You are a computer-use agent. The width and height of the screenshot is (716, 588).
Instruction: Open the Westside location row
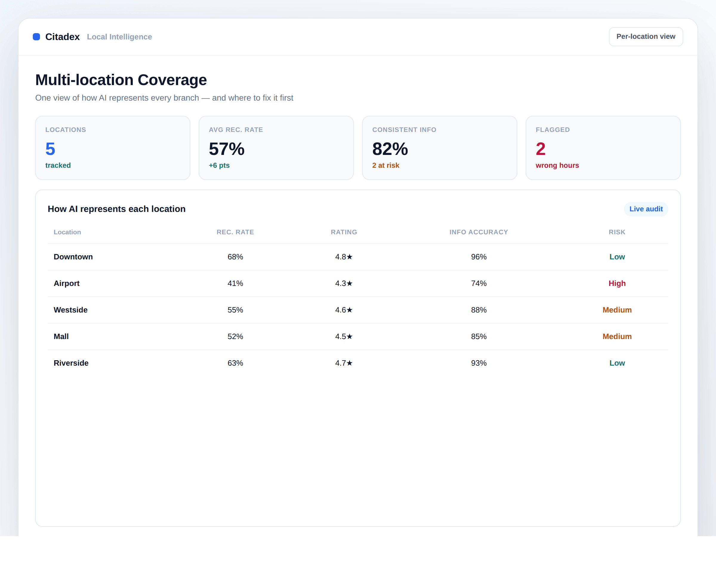pos(358,310)
